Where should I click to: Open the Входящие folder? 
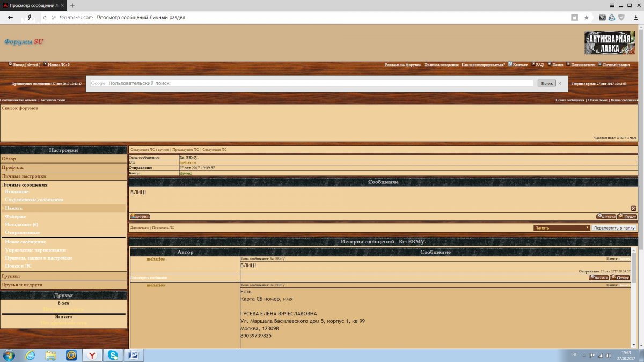[x=17, y=191]
